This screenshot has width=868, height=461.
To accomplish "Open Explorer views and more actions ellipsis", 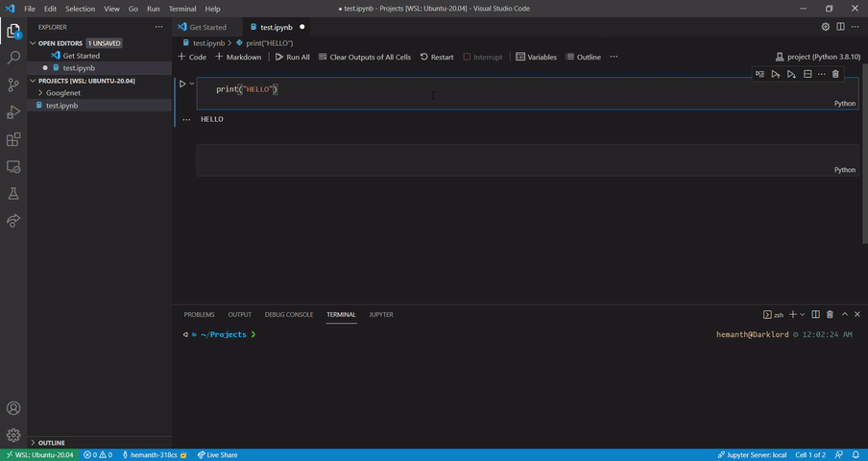I will 158,27.
